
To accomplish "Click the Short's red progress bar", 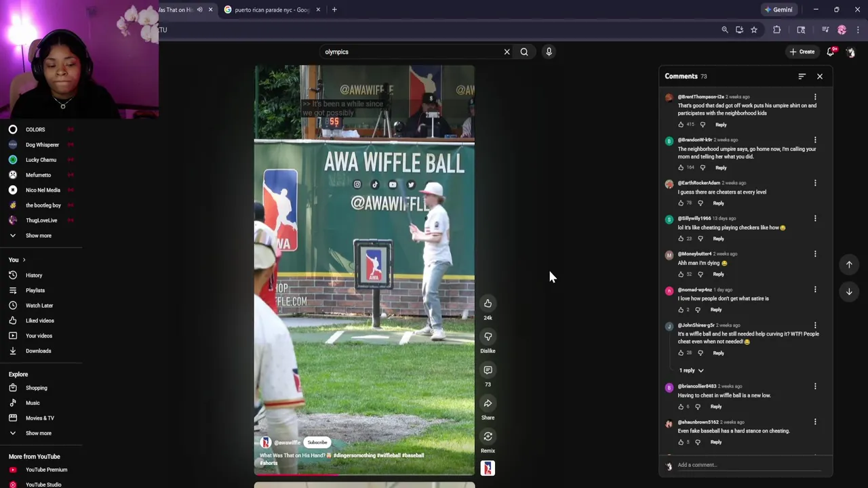I will click(x=297, y=474).
